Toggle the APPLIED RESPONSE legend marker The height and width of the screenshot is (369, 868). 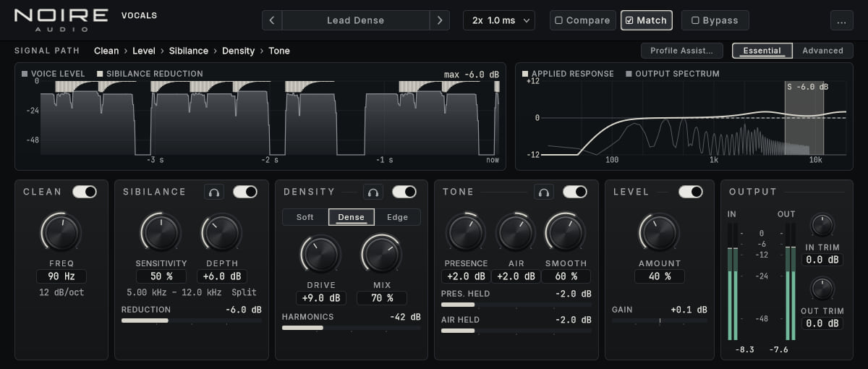coord(525,74)
